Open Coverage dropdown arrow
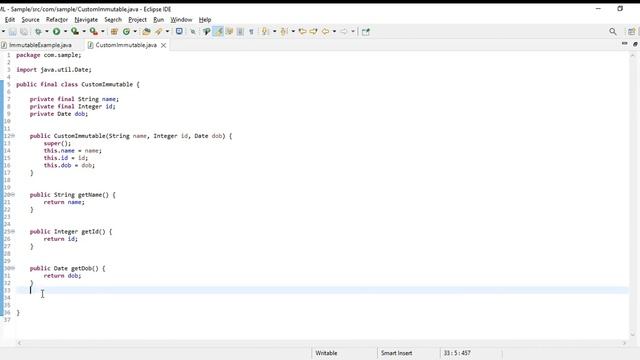The width and height of the screenshot is (640, 360). pos(84,31)
